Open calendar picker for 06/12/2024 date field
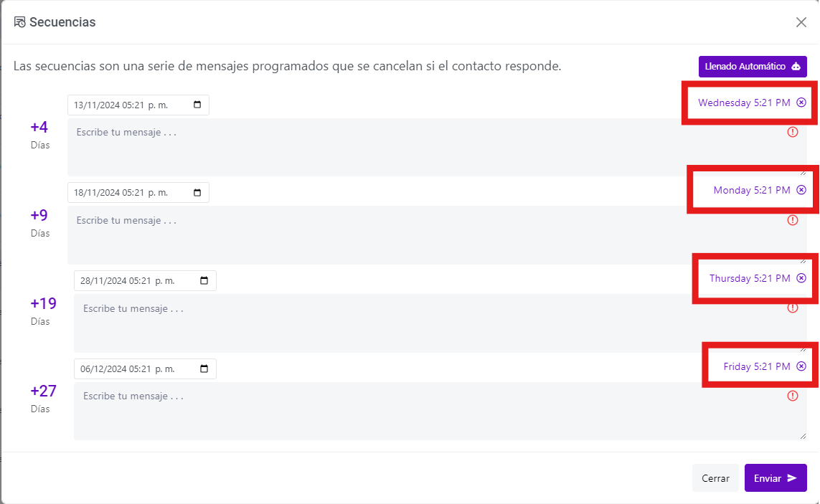 tap(204, 369)
